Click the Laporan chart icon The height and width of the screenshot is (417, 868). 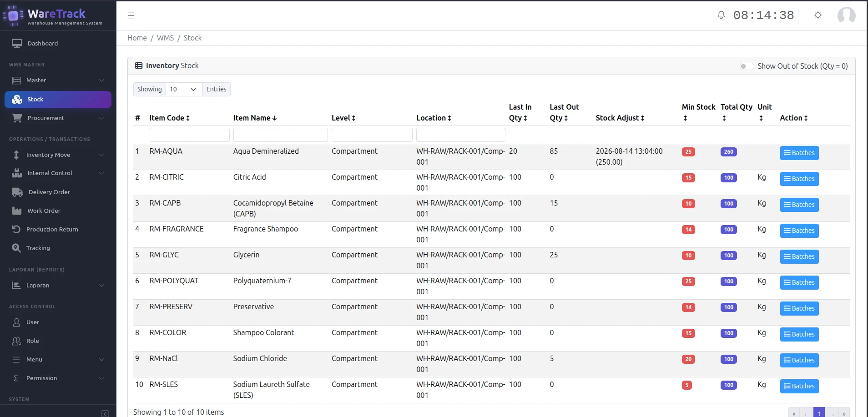(x=16, y=285)
